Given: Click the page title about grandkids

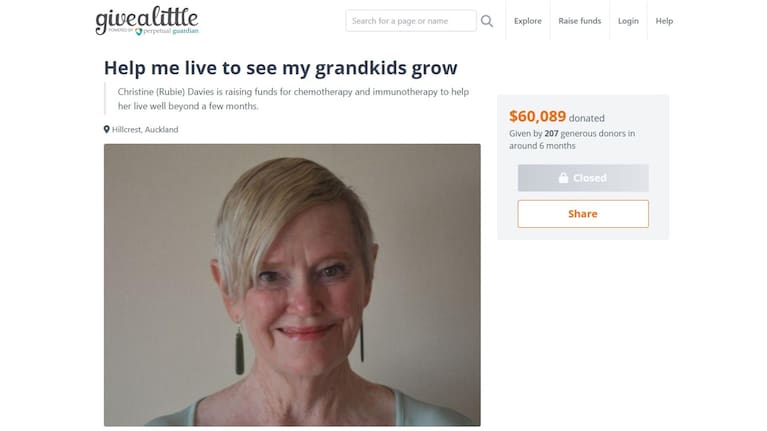Looking at the screenshot, I should [x=281, y=68].
